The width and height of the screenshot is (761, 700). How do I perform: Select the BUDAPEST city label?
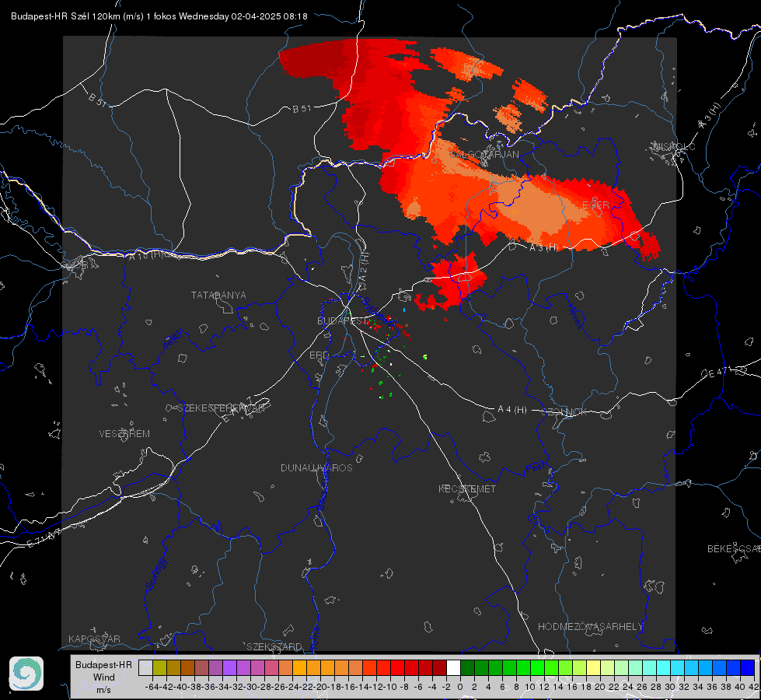pyautogui.click(x=342, y=320)
